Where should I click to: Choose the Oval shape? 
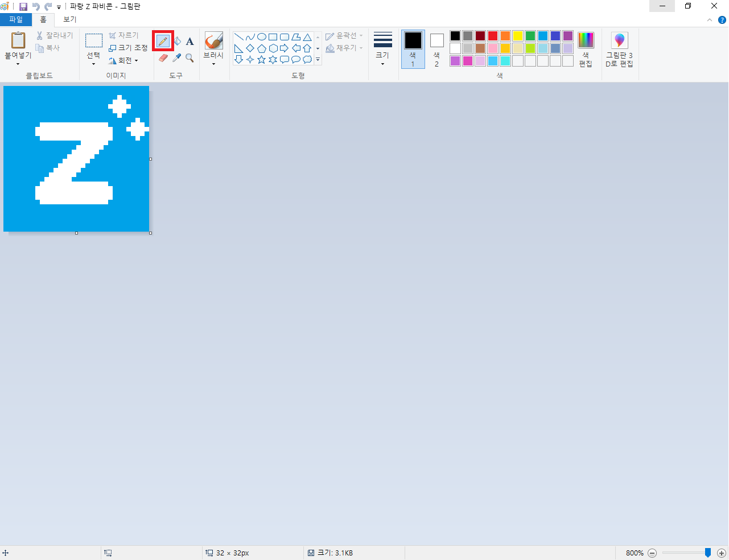262,37
